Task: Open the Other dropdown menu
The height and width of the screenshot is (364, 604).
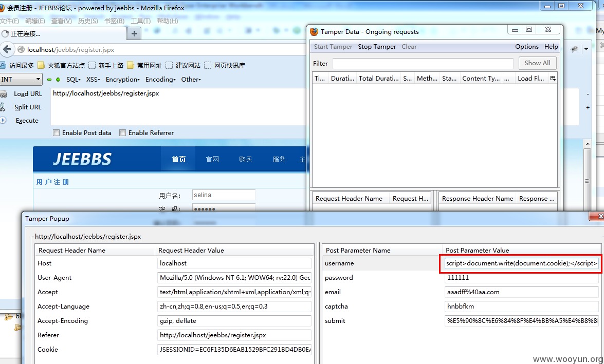Action: tap(191, 79)
